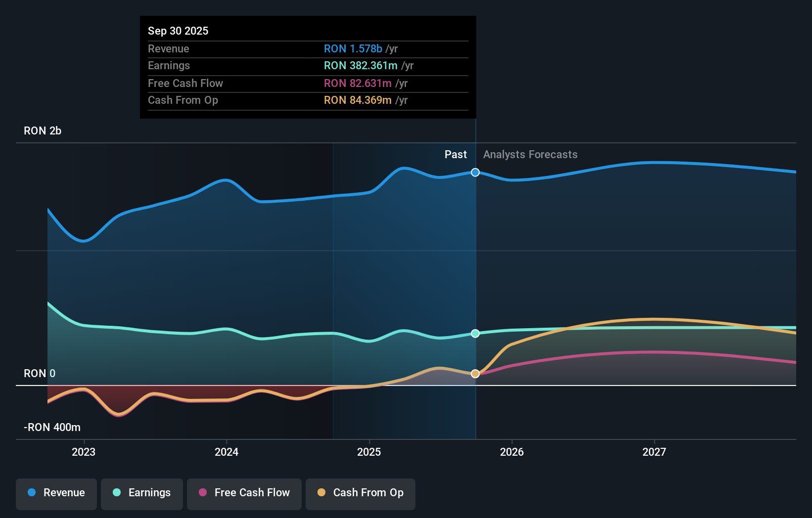
Task: Toggle the Free Cash Flow legend item
Action: pos(244,493)
